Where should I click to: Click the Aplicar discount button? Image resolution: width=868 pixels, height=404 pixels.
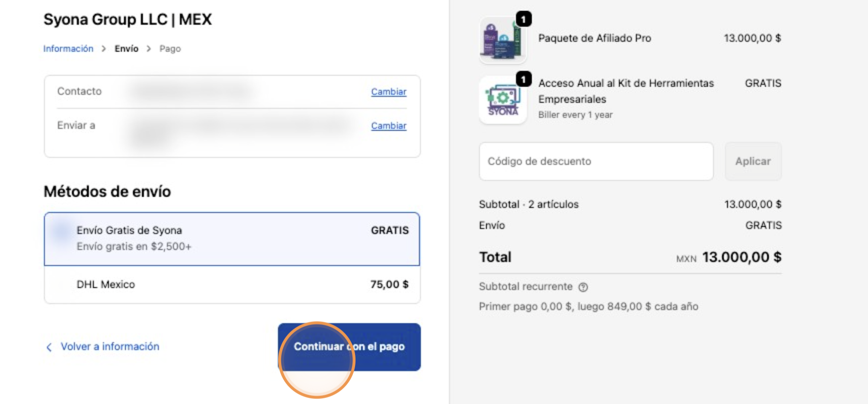[x=753, y=161]
